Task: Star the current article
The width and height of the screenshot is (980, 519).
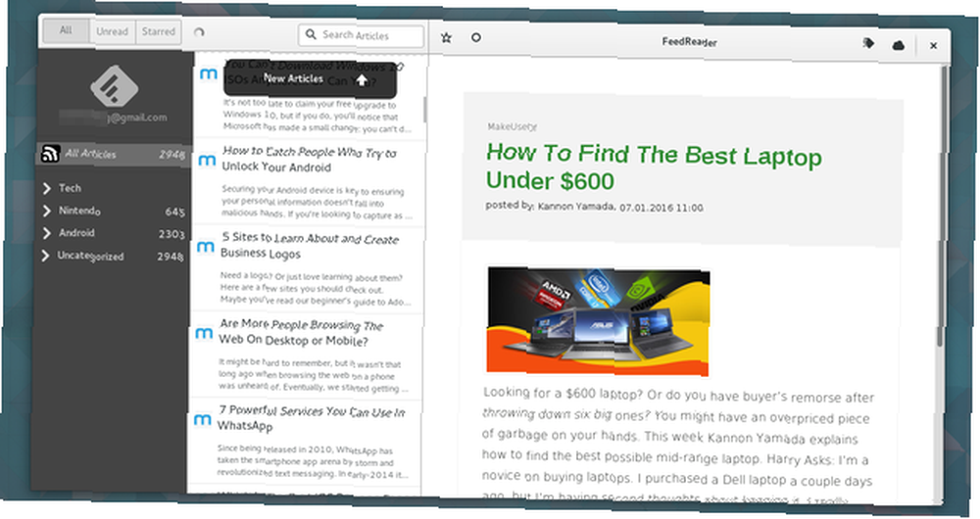Action: (x=446, y=37)
